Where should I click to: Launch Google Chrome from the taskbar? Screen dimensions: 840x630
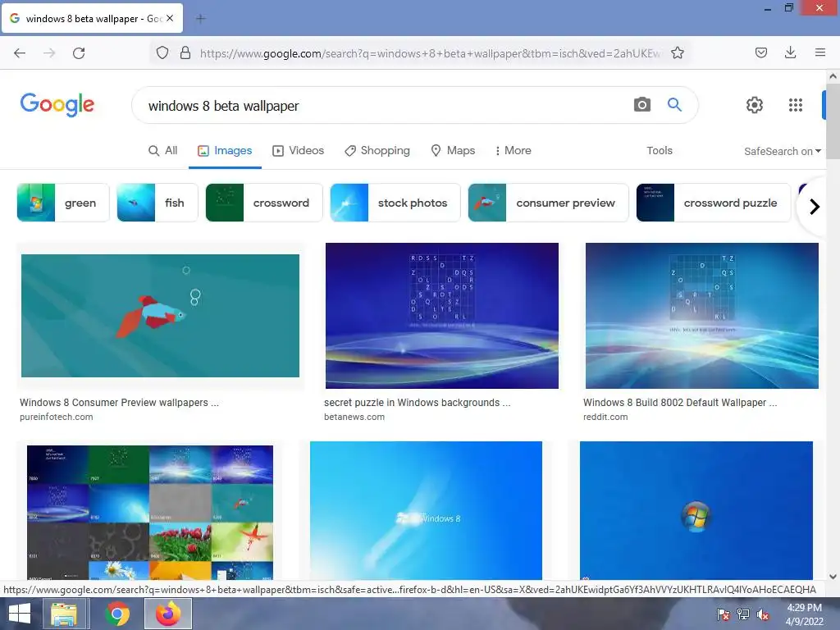tap(116, 614)
